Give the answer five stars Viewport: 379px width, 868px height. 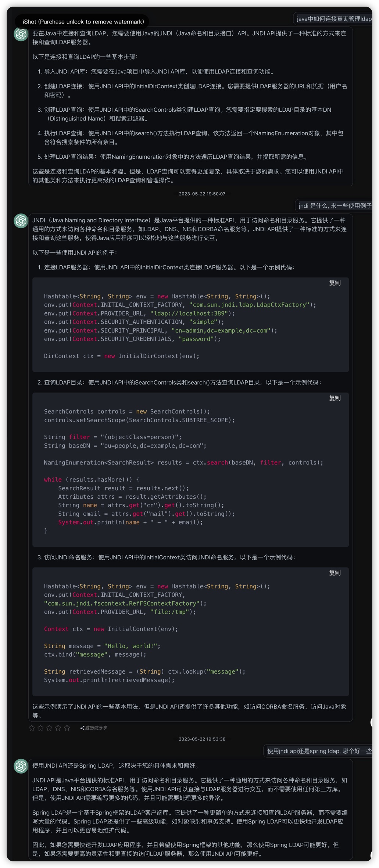67,728
